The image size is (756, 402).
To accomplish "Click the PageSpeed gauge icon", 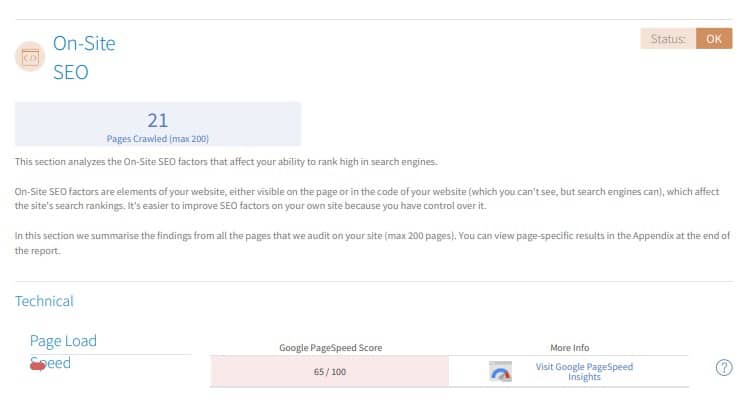I will pyautogui.click(x=500, y=372).
